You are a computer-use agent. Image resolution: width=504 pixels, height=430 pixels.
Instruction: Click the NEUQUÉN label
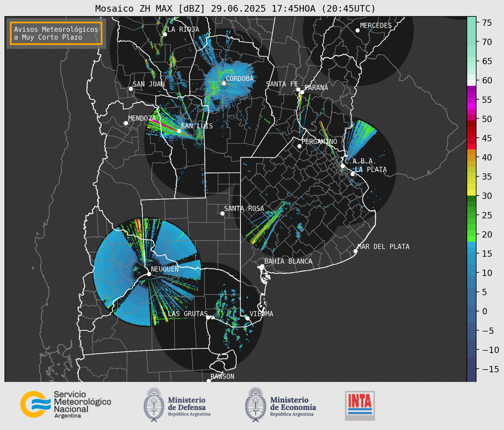coord(165,269)
